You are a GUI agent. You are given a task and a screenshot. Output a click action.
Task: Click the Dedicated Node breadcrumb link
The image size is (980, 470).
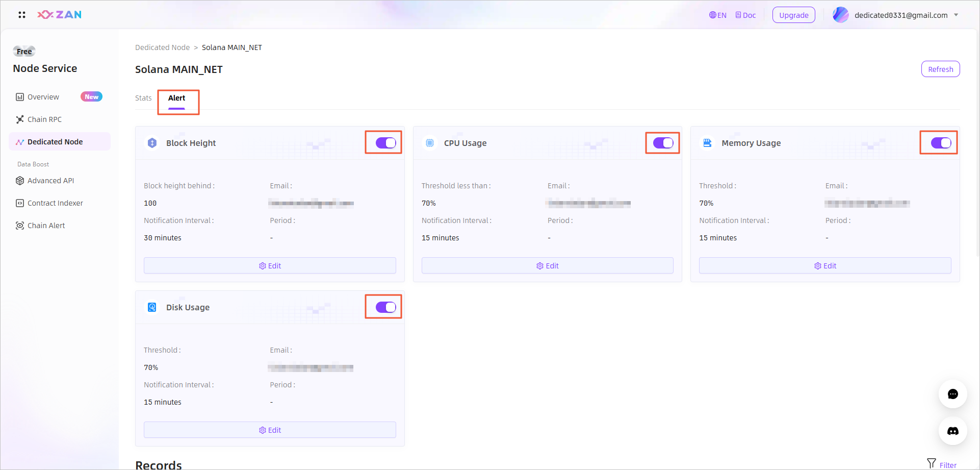162,47
